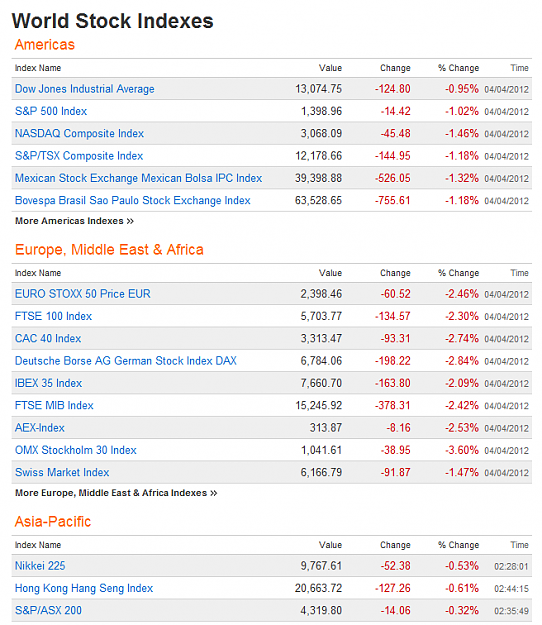Click More Europe, Middle East & Africa Indexes
Screen dimensions: 542x625
116,493
